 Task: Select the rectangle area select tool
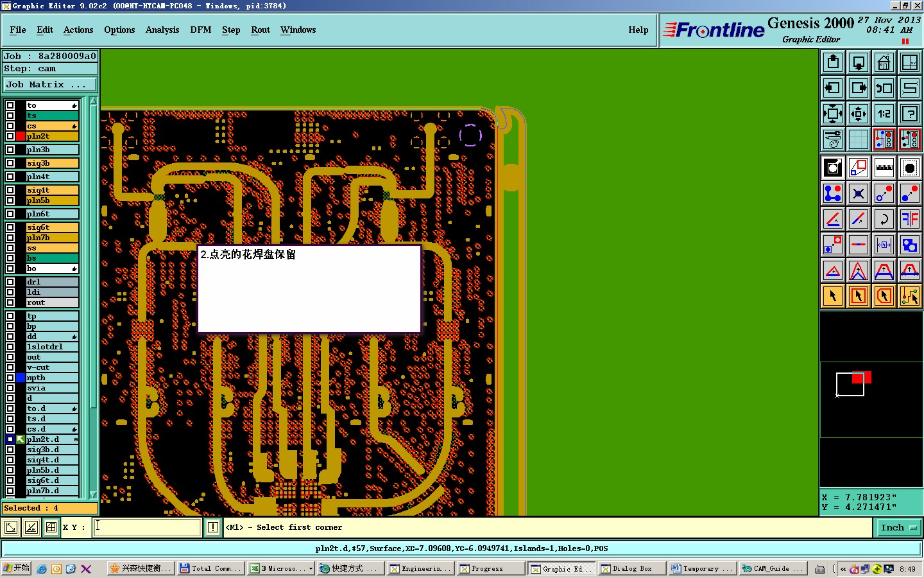pos(859,296)
